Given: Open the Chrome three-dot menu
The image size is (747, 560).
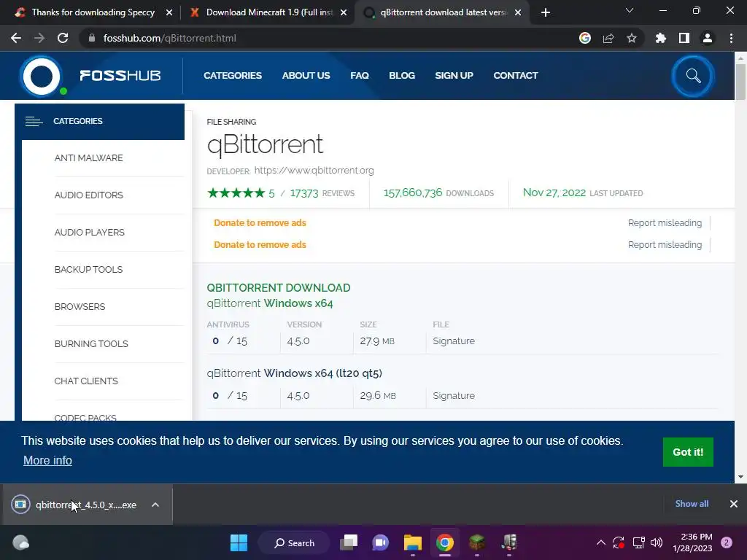Looking at the screenshot, I should point(731,38).
